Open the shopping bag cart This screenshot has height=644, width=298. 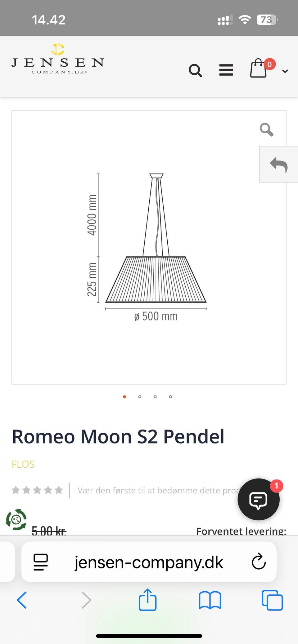click(259, 68)
